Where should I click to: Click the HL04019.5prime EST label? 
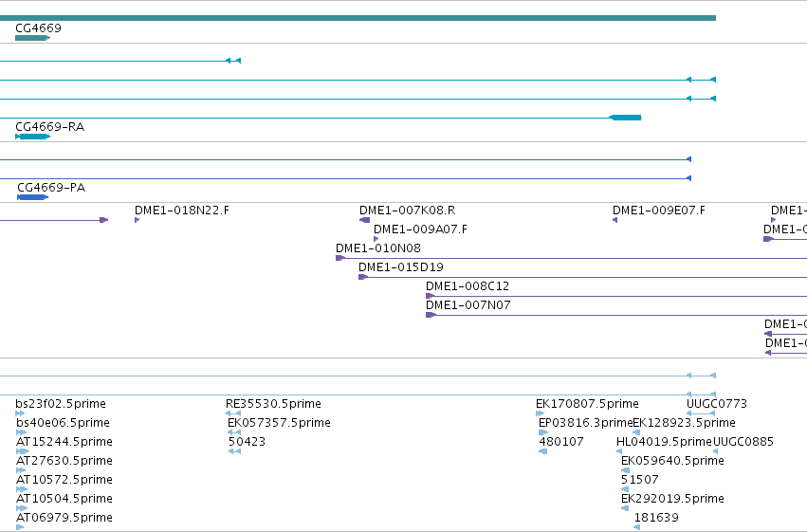pos(664,442)
